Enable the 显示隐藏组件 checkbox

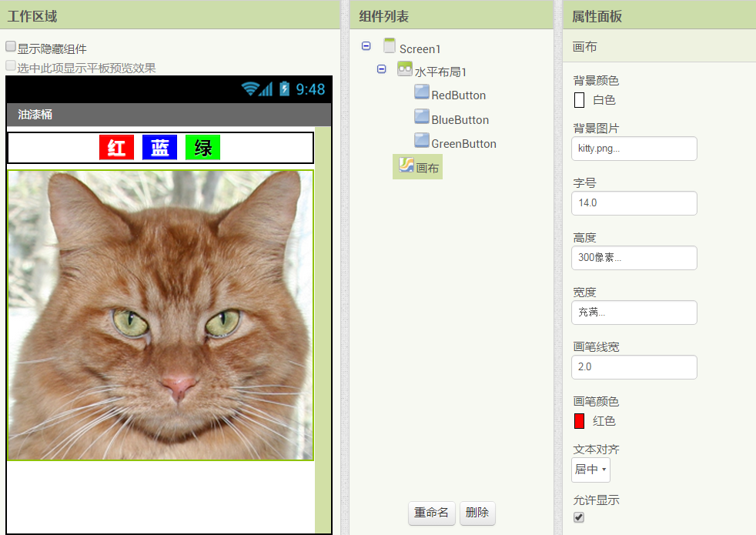click(x=11, y=47)
